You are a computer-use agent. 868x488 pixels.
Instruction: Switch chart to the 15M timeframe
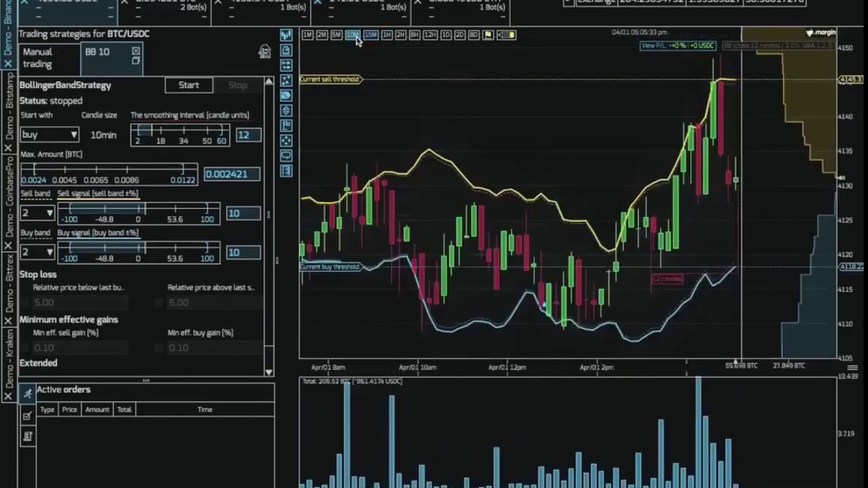pyautogui.click(x=370, y=35)
